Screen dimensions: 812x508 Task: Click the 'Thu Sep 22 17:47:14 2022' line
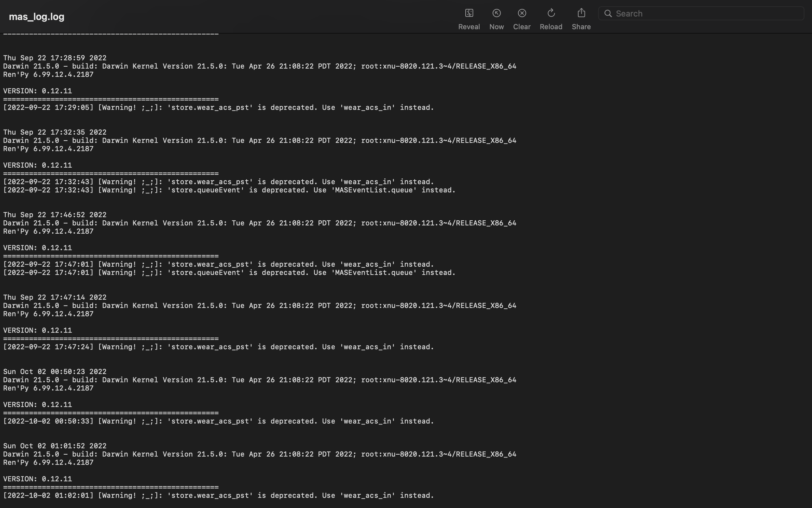click(55, 297)
